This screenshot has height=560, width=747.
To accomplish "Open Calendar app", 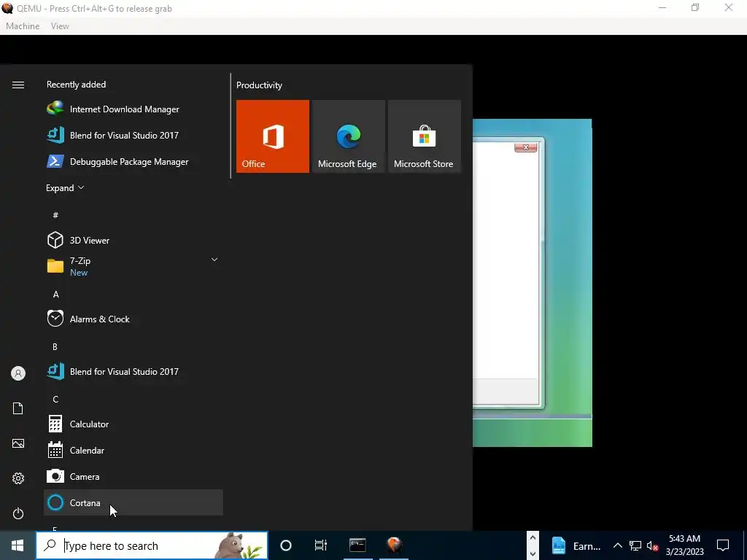I will click(133, 450).
